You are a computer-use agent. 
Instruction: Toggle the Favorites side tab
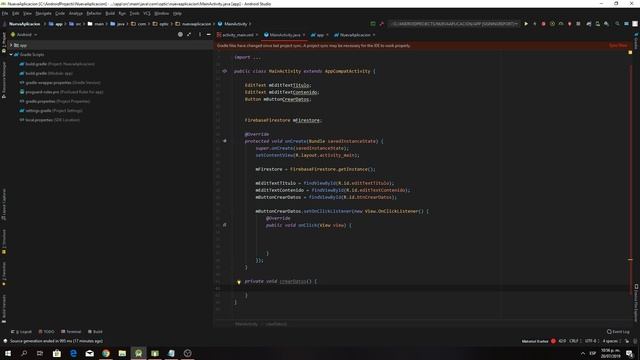pos(4,274)
